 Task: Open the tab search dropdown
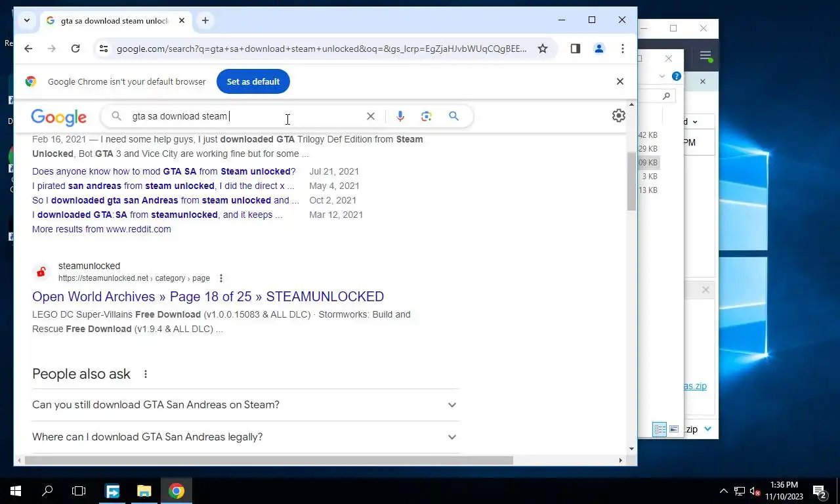point(27,20)
